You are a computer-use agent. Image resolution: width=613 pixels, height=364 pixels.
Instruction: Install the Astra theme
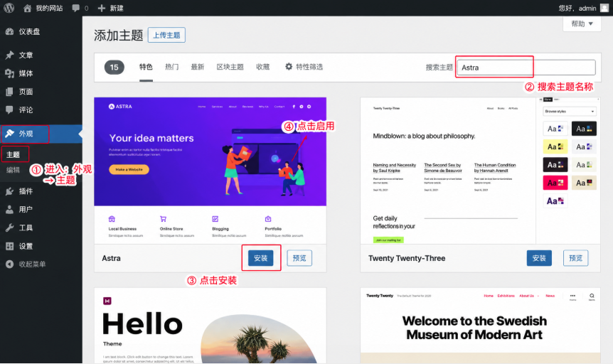[261, 258]
